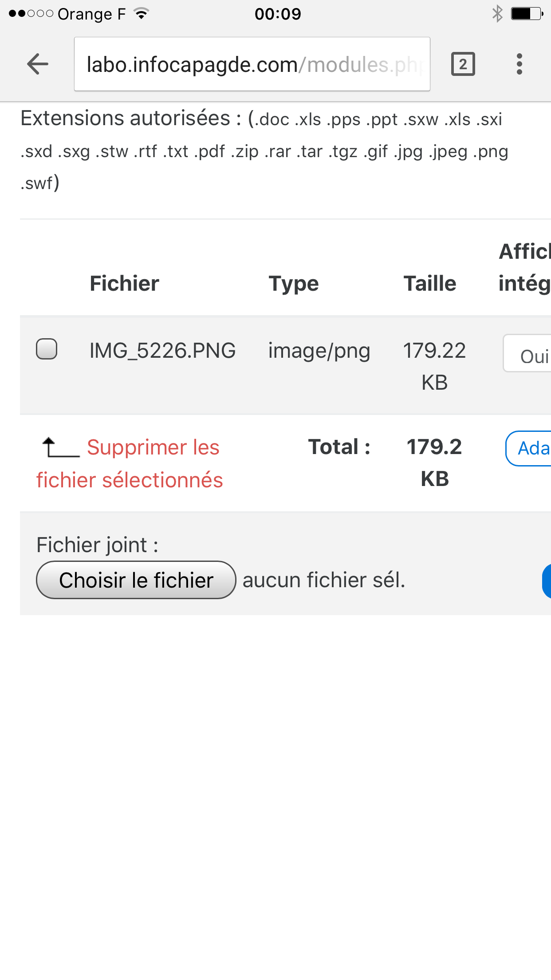Tap the Bluetooth status icon
This screenshot has width=551, height=980.
coord(497,14)
